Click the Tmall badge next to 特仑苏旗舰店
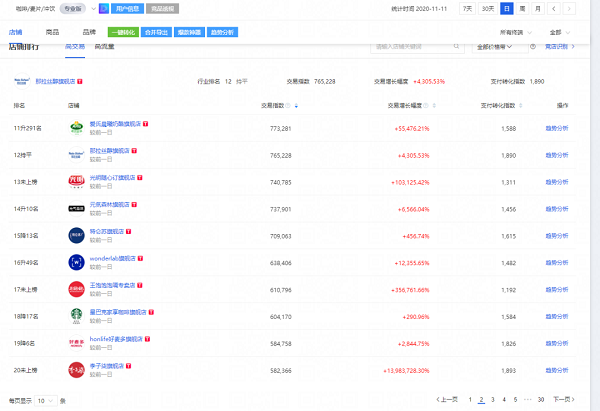This screenshot has width=600, height=411. click(x=129, y=232)
